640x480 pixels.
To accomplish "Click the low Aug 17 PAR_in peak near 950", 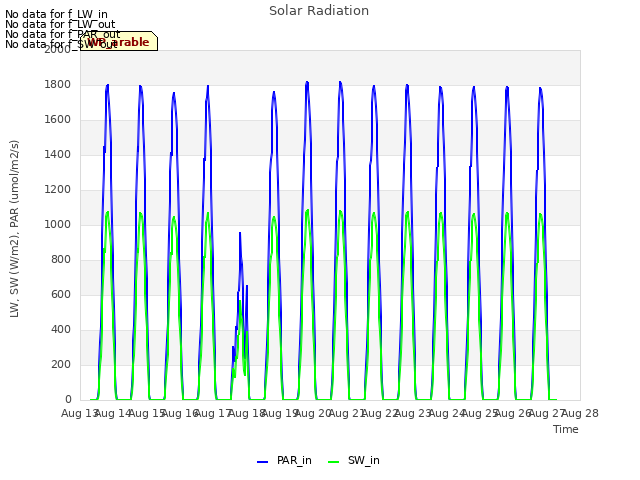I will tap(240, 233).
